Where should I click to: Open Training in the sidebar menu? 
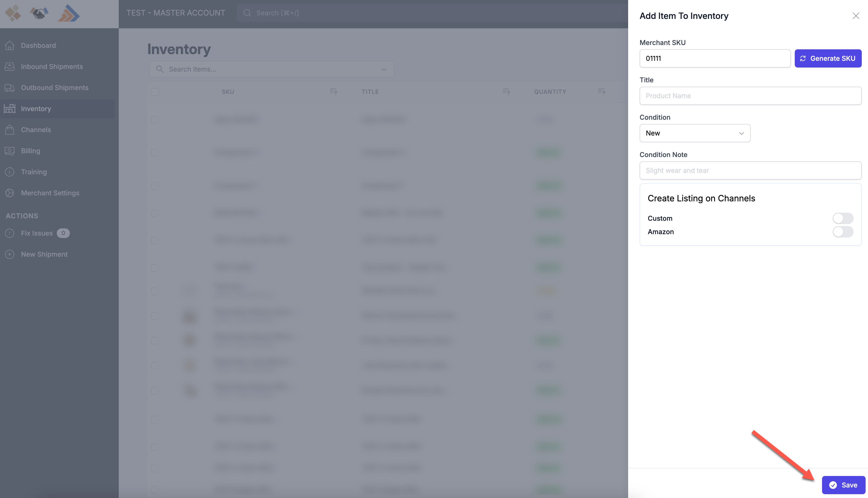34,172
